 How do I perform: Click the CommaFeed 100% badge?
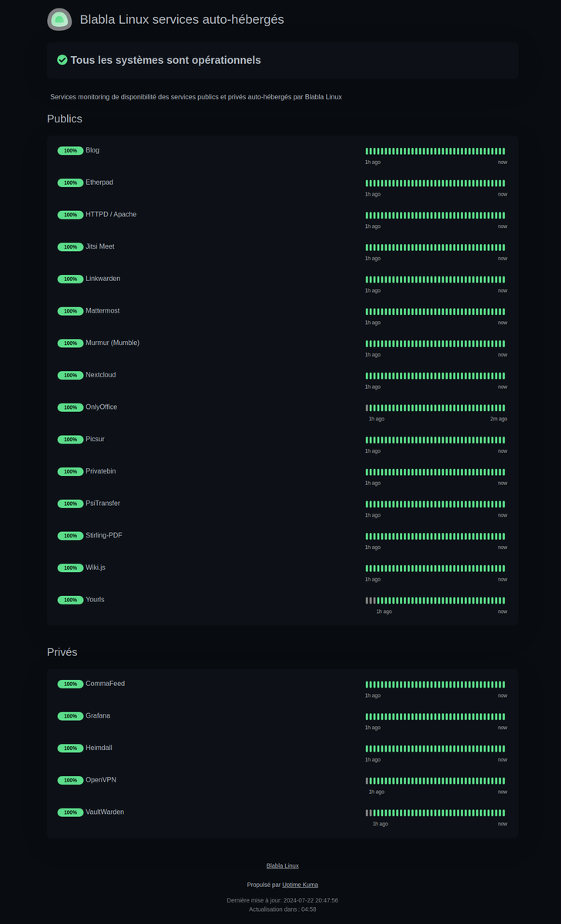[70, 685]
